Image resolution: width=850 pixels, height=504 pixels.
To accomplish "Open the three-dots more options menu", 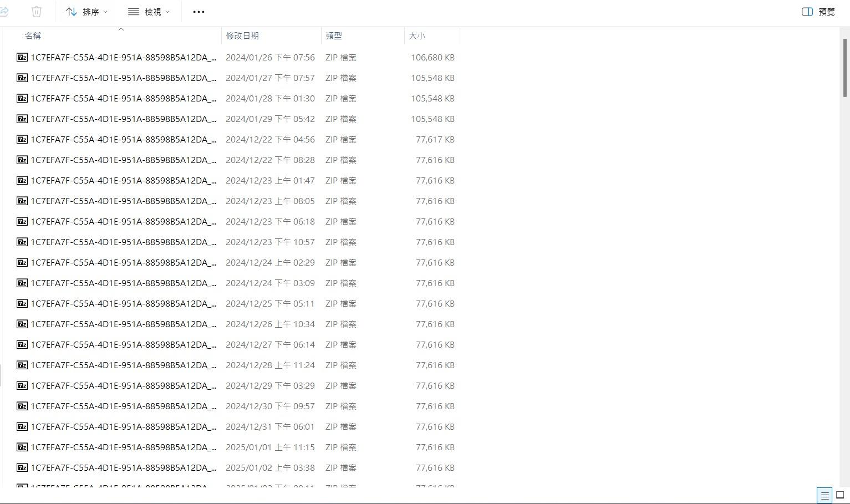I will point(198,12).
